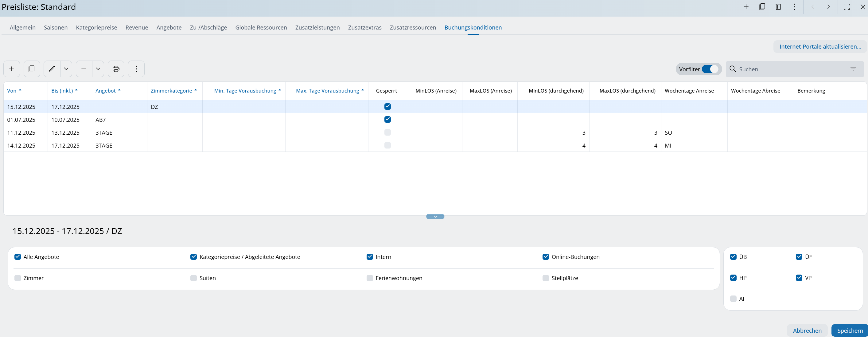Click the minus remove icon
The image size is (868, 337).
[x=84, y=69]
